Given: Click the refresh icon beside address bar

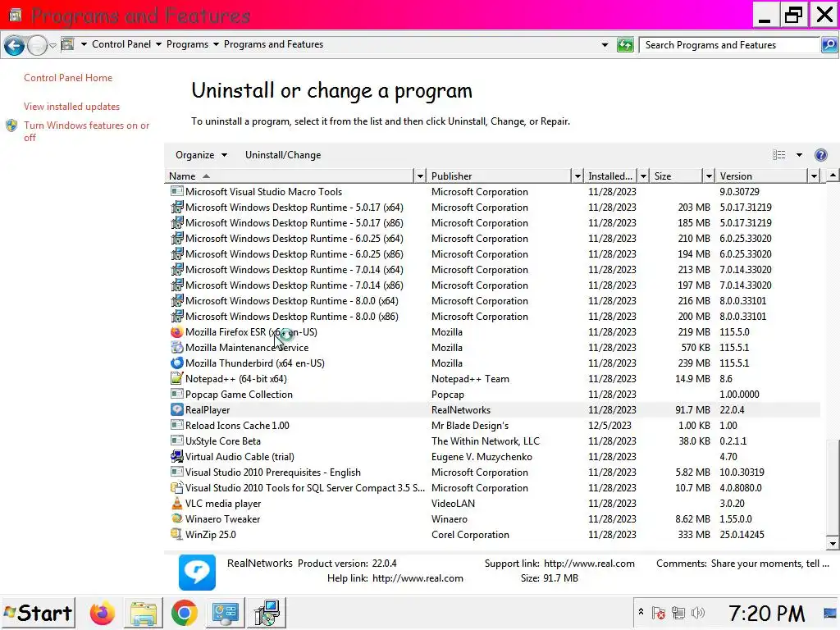Looking at the screenshot, I should click(x=625, y=45).
